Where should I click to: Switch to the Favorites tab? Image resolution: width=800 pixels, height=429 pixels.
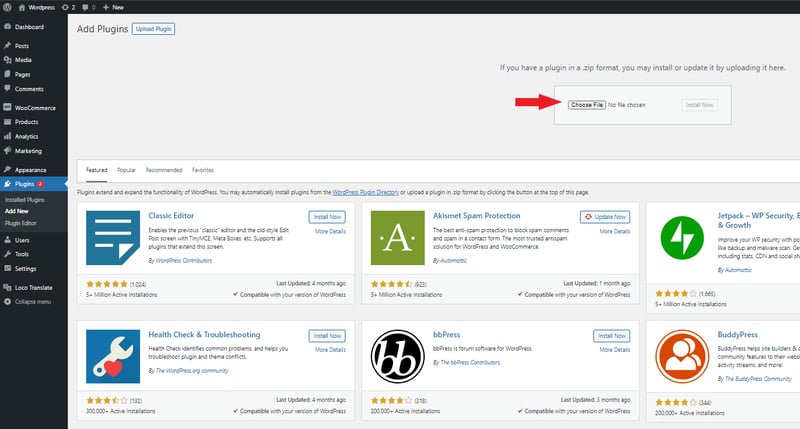tap(203, 170)
